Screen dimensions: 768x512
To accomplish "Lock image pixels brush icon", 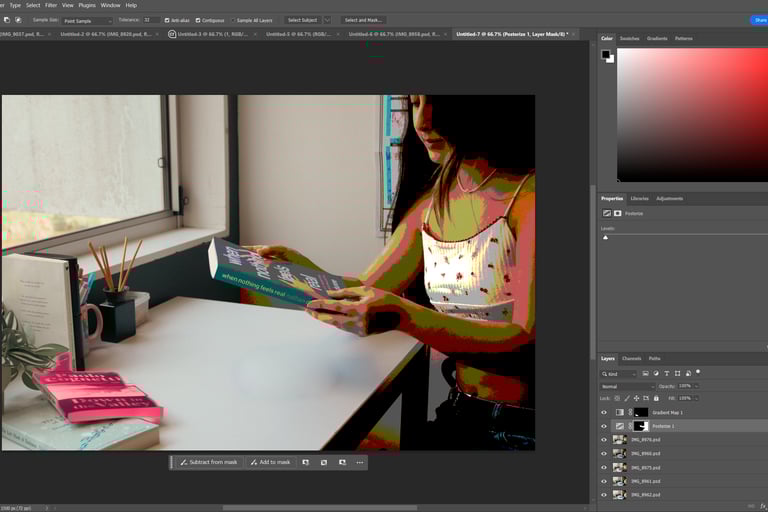I will pyautogui.click(x=627, y=398).
